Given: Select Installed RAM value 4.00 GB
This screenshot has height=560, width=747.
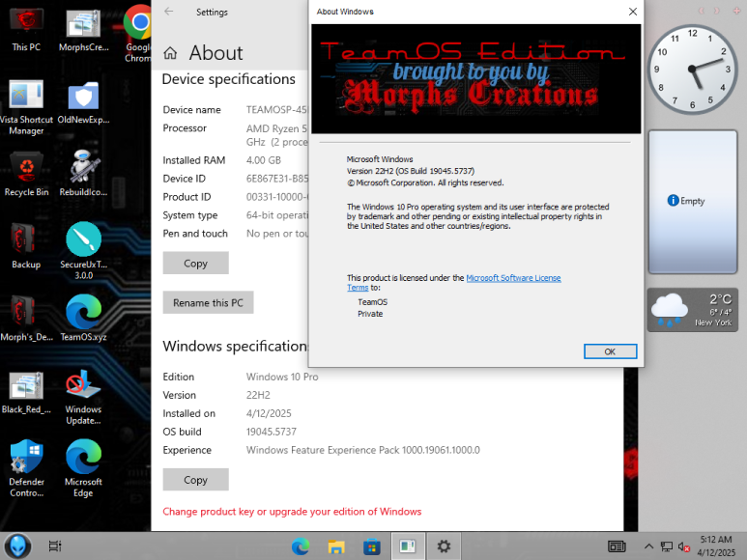Looking at the screenshot, I should tap(264, 160).
